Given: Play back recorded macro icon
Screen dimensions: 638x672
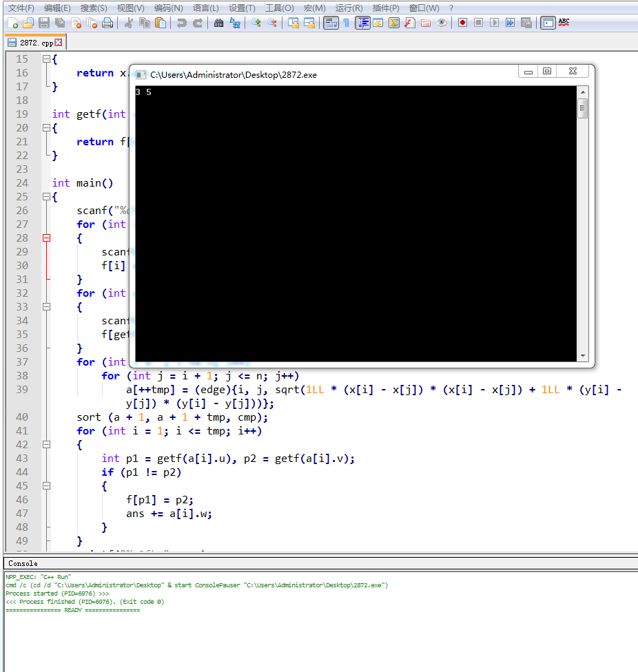Looking at the screenshot, I should [x=495, y=23].
